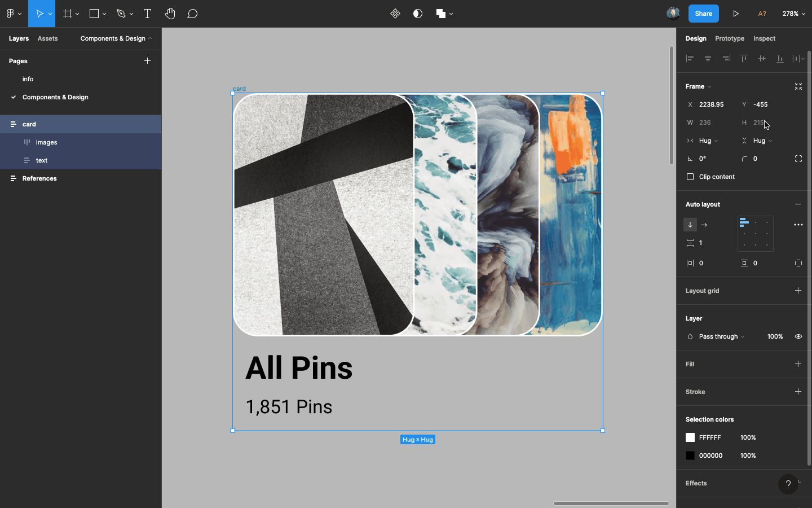The height and width of the screenshot is (508, 812).
Task: Click the Boolean operations icon
Action: (x=441, y=14)
